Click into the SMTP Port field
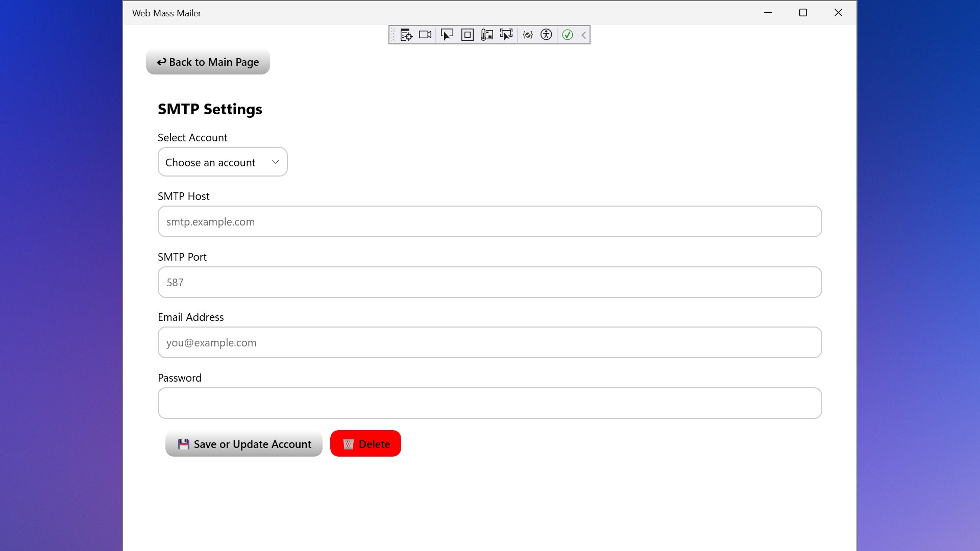The width and height of the screenshot is (980, 551). pos(489,282)
